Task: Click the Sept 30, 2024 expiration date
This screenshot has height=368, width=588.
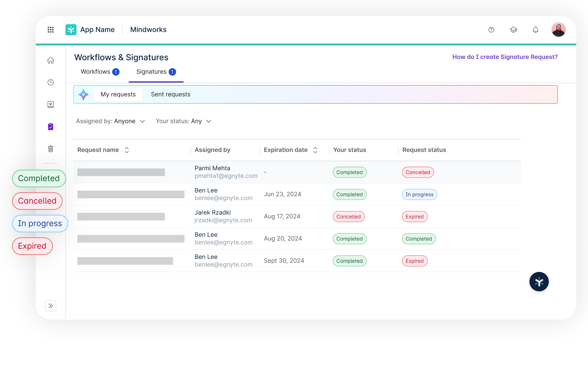Action: (284, 261)
